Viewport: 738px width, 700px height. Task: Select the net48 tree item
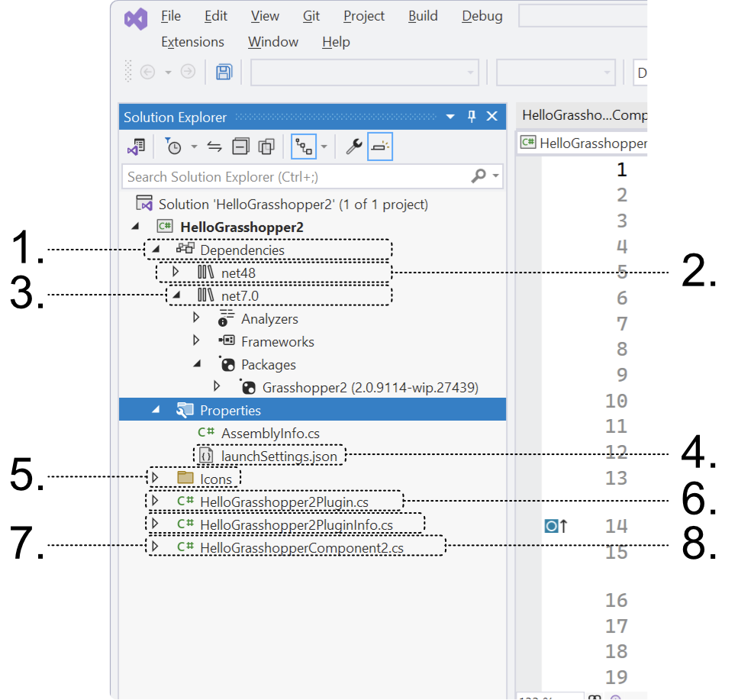tap(238, 273)
